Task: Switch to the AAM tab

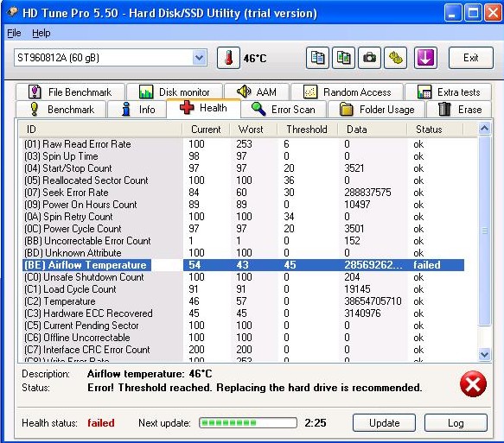Action: click(x=257, y=92)
